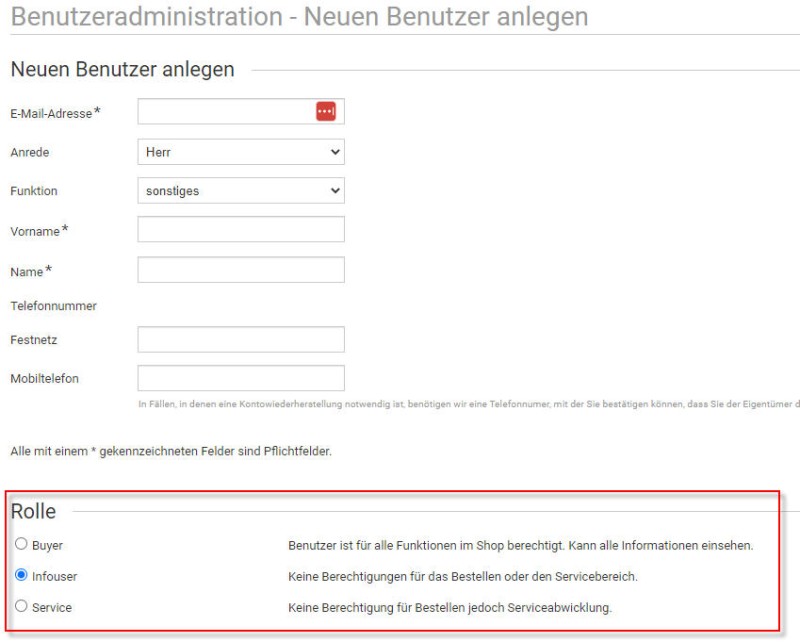Select the Festnetz phone number field
The width and height of the screenshot is (800, 642).
240,340
